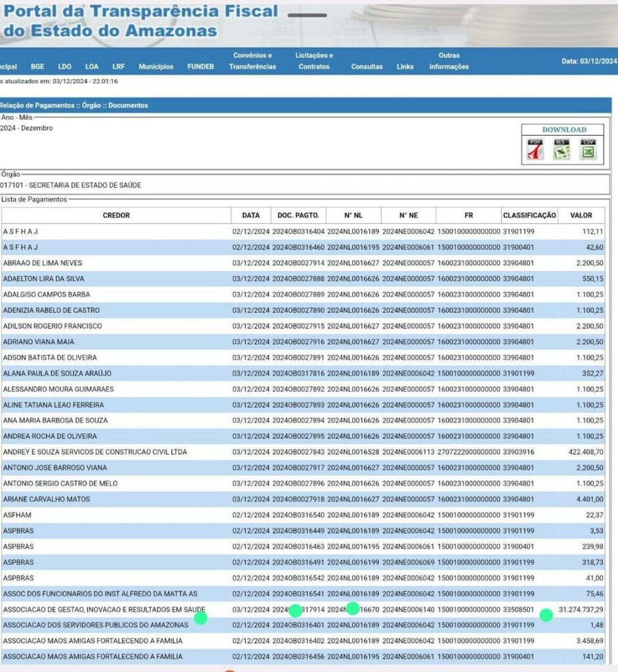Open the LRF menu

[x=118, y=66]
